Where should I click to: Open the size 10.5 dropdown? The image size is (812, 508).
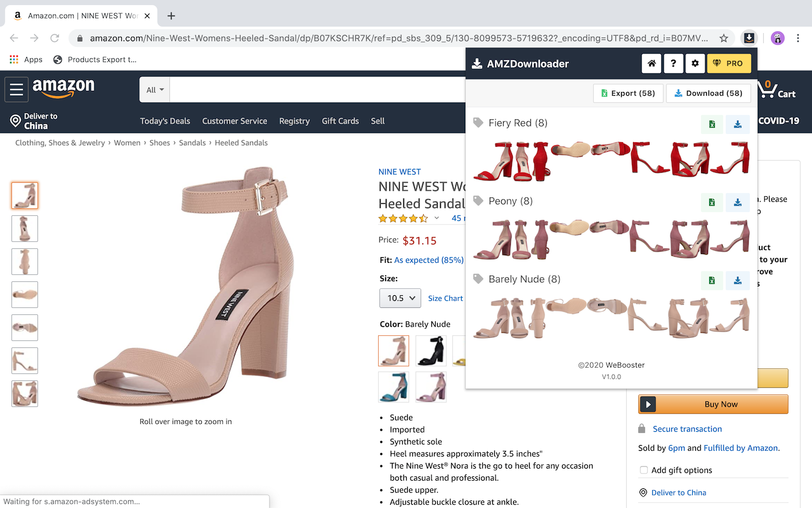400,297
